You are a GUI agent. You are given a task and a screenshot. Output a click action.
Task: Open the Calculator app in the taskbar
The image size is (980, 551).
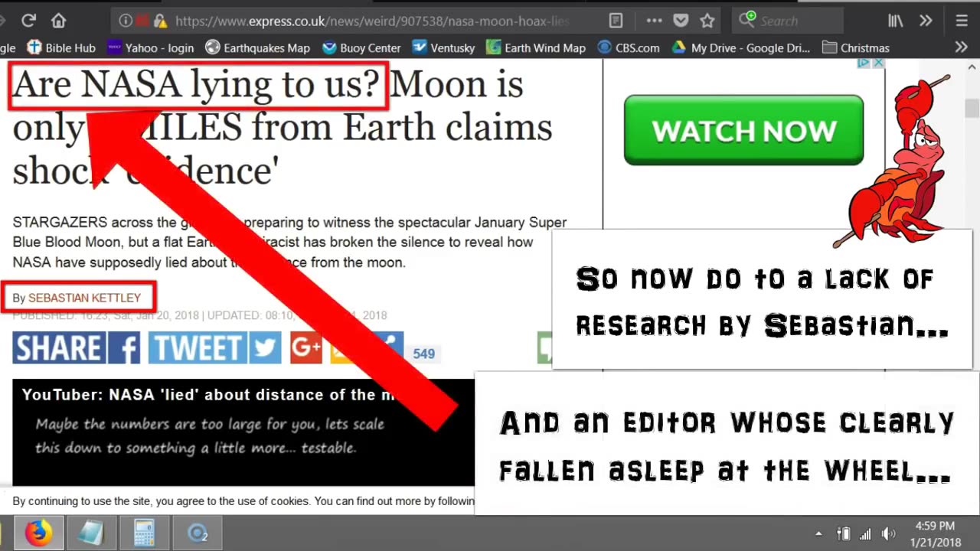click(144, 533)
